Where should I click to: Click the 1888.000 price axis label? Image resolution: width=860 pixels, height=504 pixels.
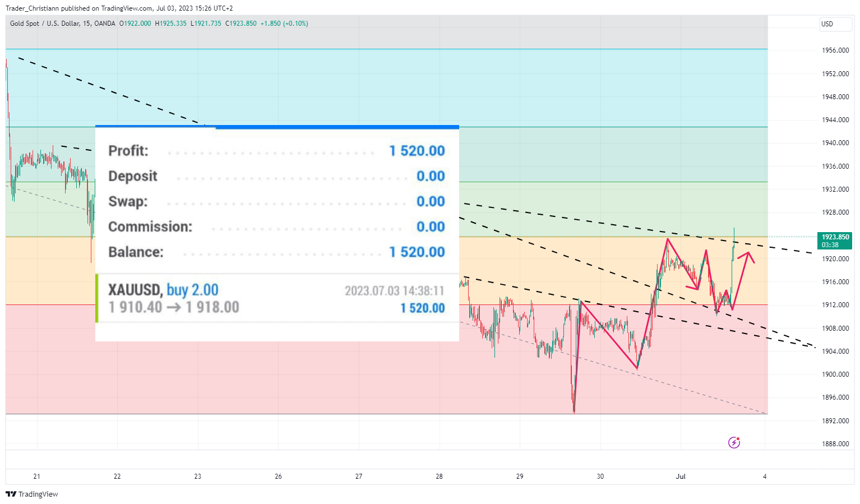tap(835, 444)
